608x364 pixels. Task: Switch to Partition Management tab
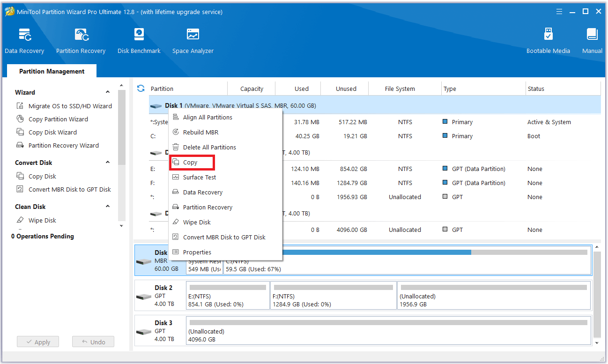point(52,71)
